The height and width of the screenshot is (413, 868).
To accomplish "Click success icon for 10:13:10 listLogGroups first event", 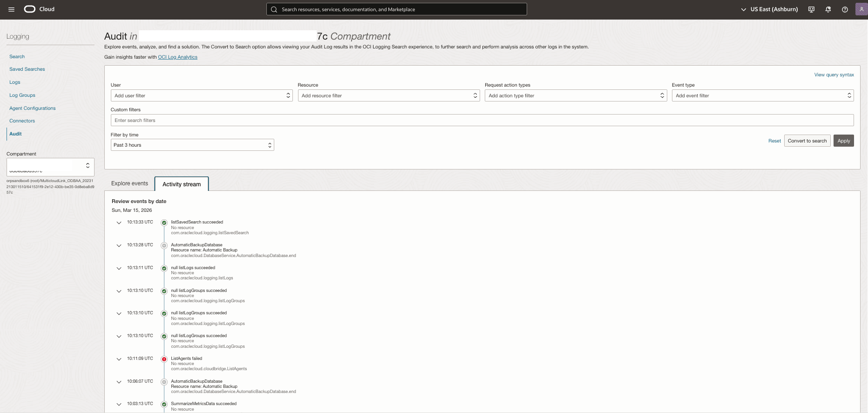I will tap(164, 291).
